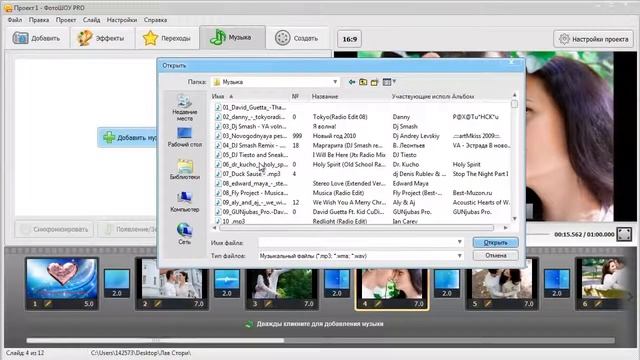Expand the Имя файла dropdown arrow
The width and height of the screenshot is (640, 360).
pos(460,242)
